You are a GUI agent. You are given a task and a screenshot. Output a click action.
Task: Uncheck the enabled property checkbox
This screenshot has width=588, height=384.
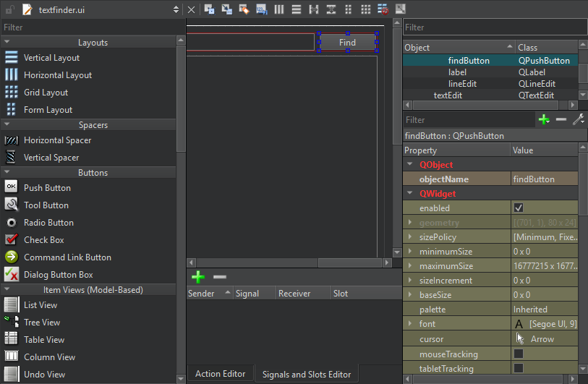[519, 208]
